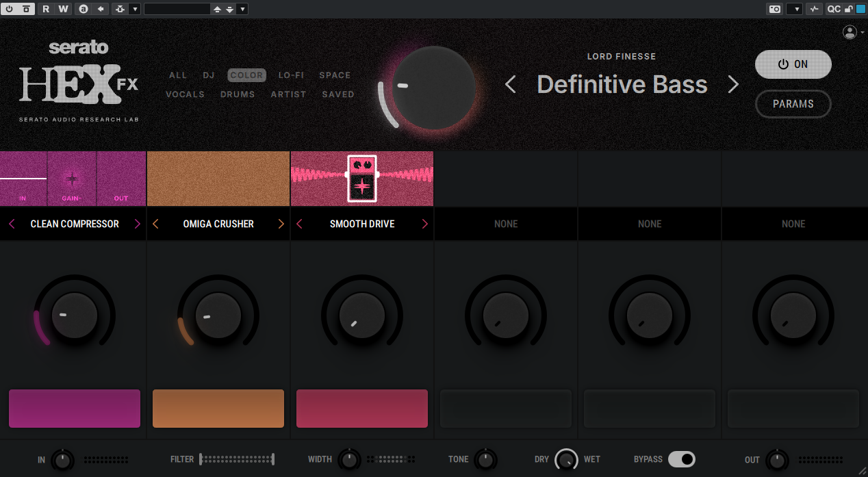The image size is (868, 477).
Task: Previous effect arrow for CLEAN COMPRESSOR
Action: click(12, 224)
